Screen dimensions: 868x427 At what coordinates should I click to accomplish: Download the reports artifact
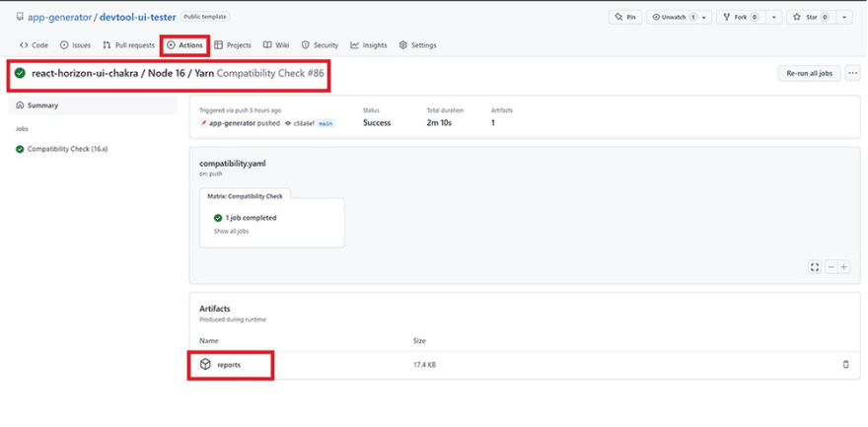pos(229,365)
